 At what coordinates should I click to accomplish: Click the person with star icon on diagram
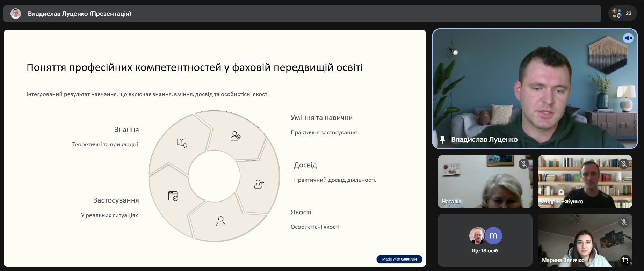[x=259, y=184]
